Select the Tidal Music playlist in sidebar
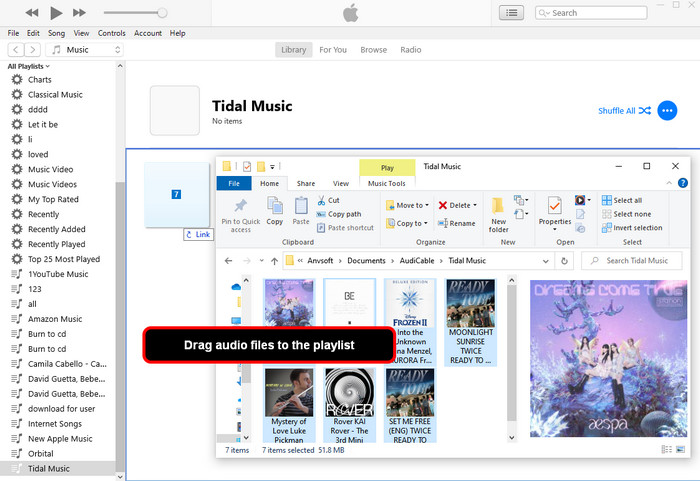Screen dimensions: 700x481 58,468
